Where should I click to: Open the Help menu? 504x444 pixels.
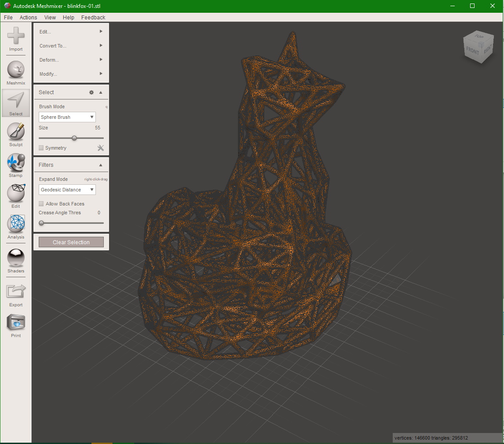(69, 17)
